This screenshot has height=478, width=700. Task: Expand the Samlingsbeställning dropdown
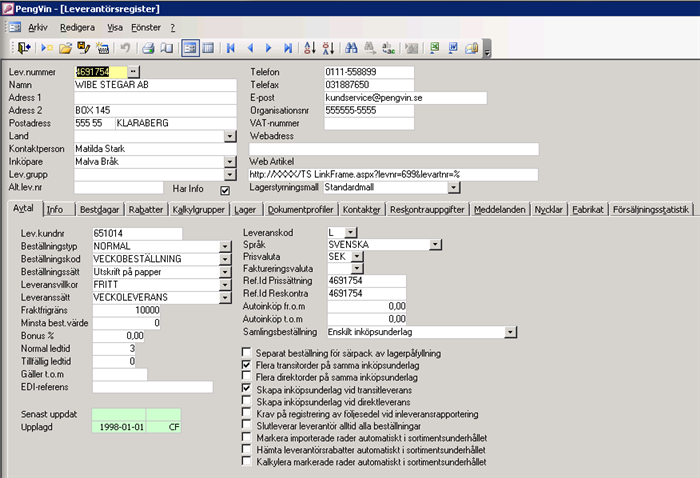[511, 331]
